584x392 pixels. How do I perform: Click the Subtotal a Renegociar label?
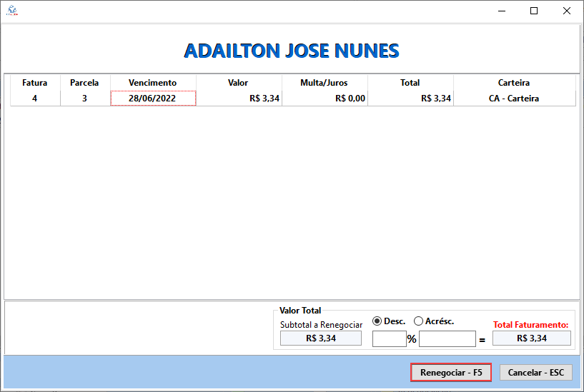coord(321,325)
